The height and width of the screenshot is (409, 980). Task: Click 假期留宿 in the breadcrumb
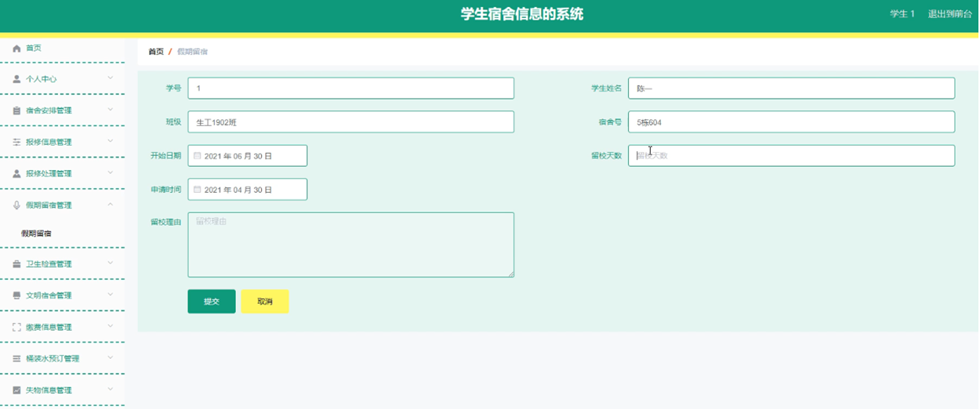[x=192, y=52]
